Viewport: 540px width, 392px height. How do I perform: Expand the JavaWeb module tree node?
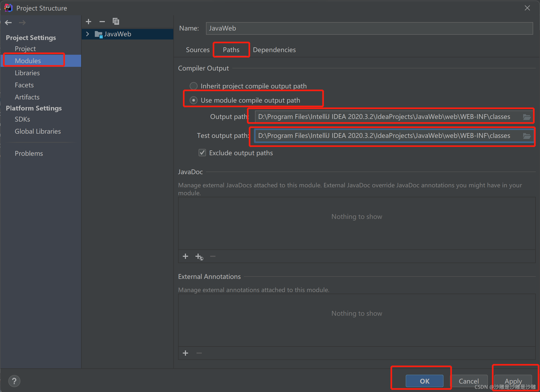point(88,34)
